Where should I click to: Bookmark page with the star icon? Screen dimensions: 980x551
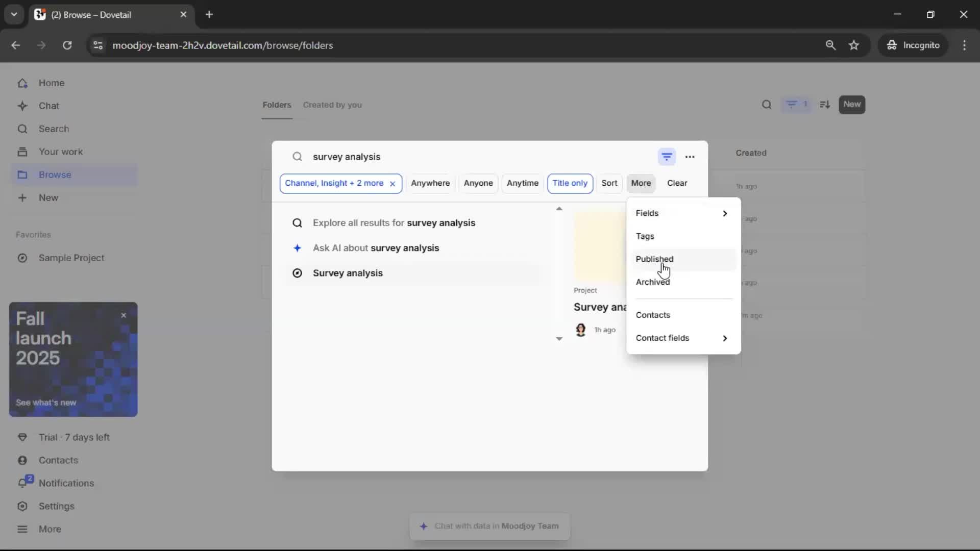853,45
